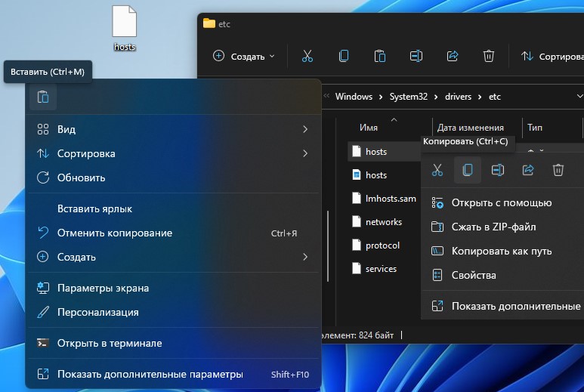
Task: Select the highlighted hosts file row
Action: point(385,152)
